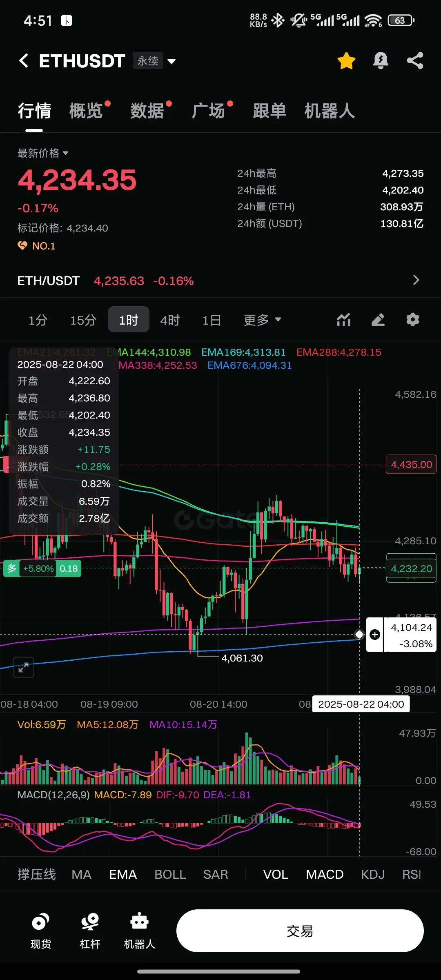Open the 最新价格 price type dropdown
The width and height of the screenshot is (441, 980).
(x=43, y=153)
